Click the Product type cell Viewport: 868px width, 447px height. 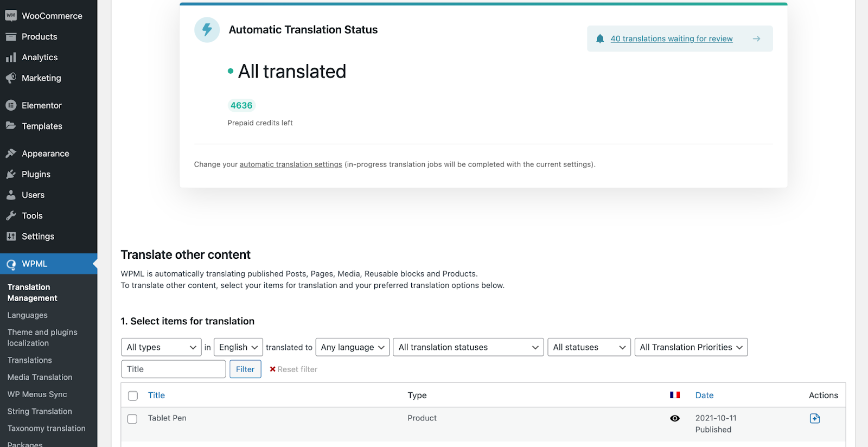[x=422, y=418]
